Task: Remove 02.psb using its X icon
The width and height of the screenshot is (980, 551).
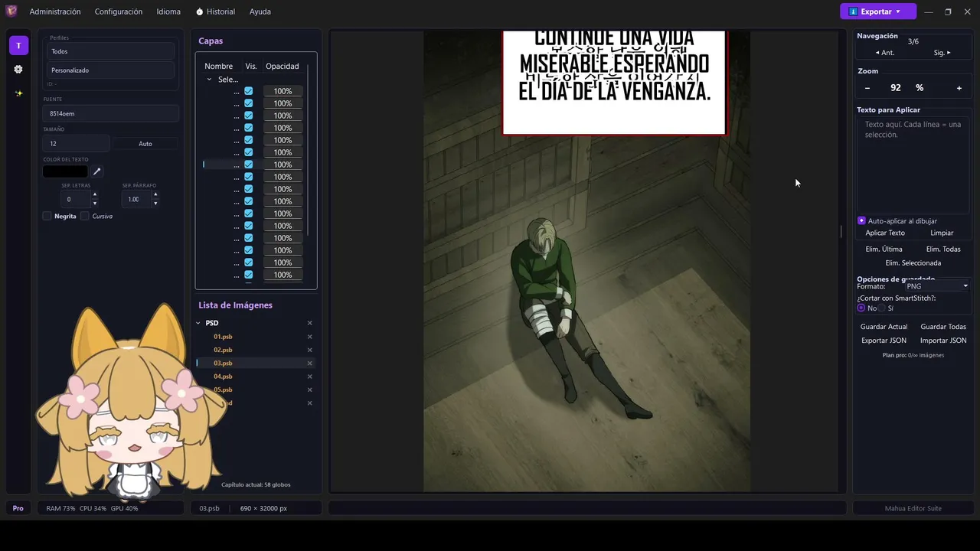Action: click(310, 350)
